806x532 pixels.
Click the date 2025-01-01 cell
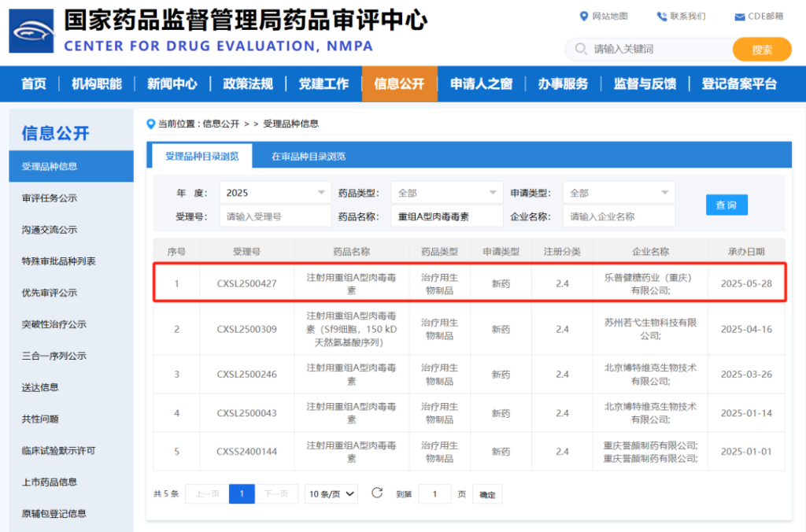click(x=746, y=452)
